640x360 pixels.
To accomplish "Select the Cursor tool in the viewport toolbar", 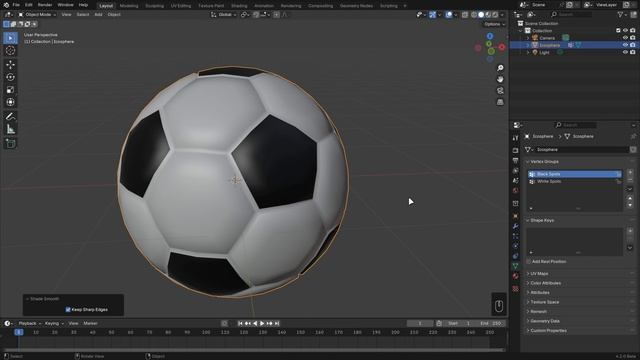I will (x=10, y=51).
